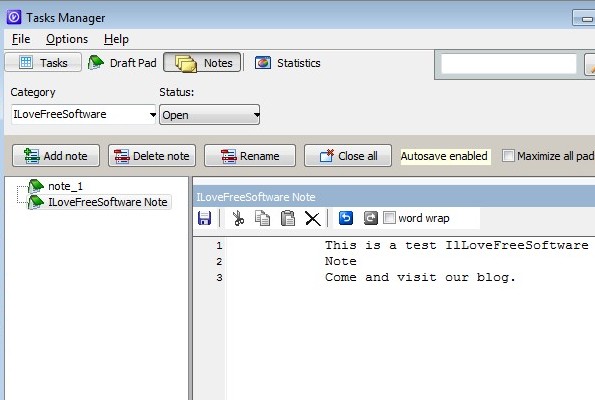The height and width of the screenshot is (400, 595).
Task: Copy text using the copy pages icon
Action: pos(263,218)
